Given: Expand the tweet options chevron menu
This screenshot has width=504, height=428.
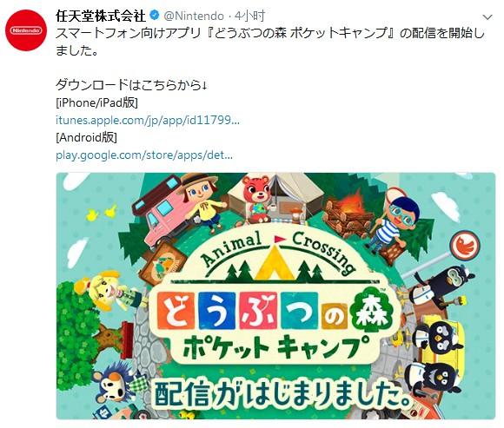Looking at the screenshot, I should 487,17.
